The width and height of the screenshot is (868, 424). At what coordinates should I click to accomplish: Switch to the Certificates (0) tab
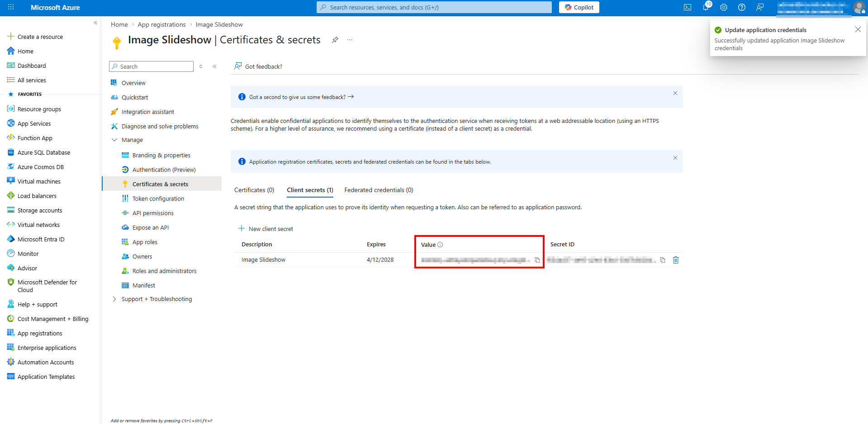254,190
